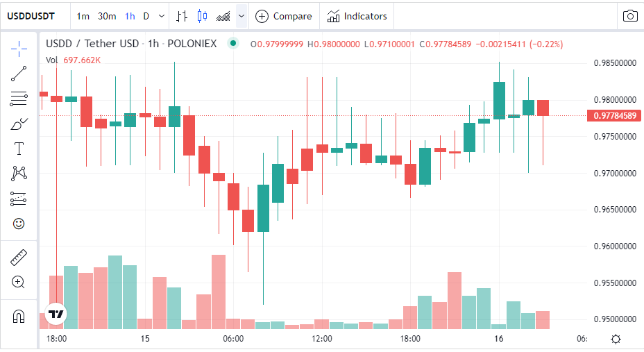Open chart settings gear at bottom right

(x=615, y=339)
